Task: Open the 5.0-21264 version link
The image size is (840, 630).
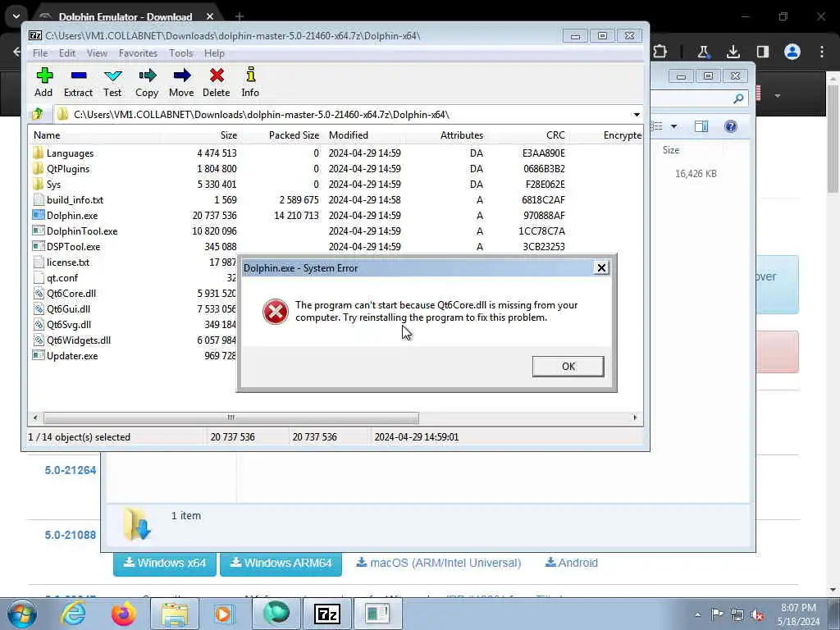Action: click(71, 470)
